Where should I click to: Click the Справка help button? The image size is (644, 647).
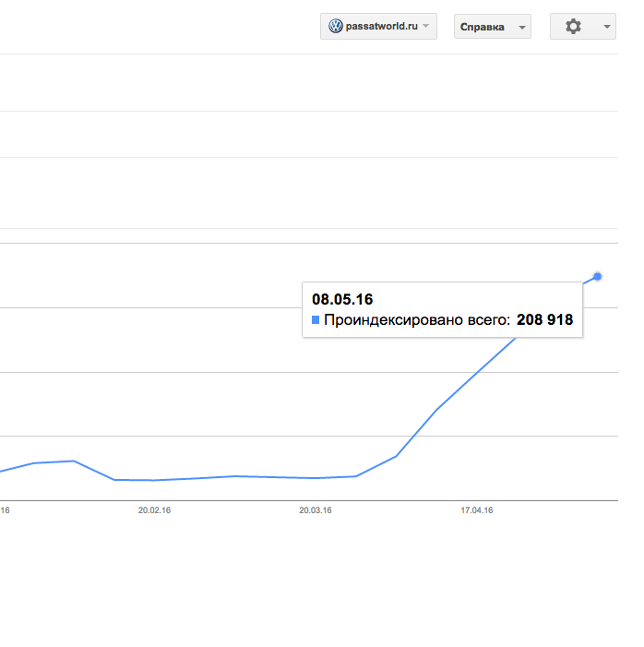[x=493, y=27]
